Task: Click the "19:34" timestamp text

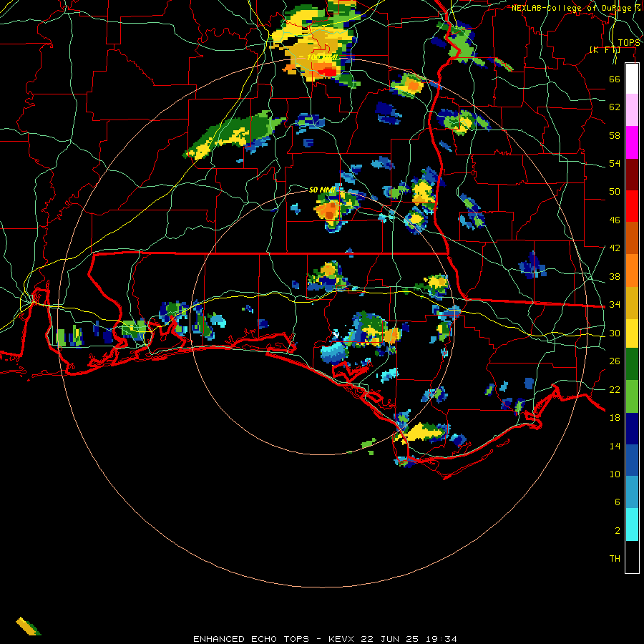Action: [441, 639]
